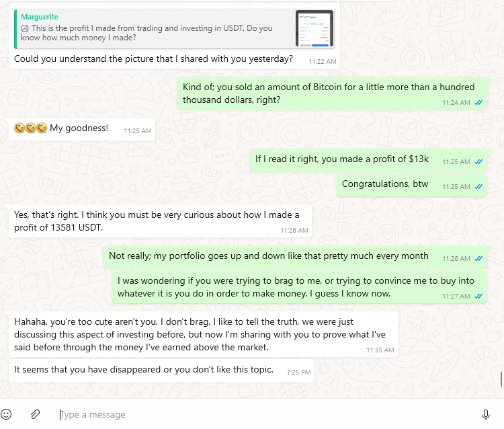Click read ticks on the "$13k" profit message

point(478,162)
